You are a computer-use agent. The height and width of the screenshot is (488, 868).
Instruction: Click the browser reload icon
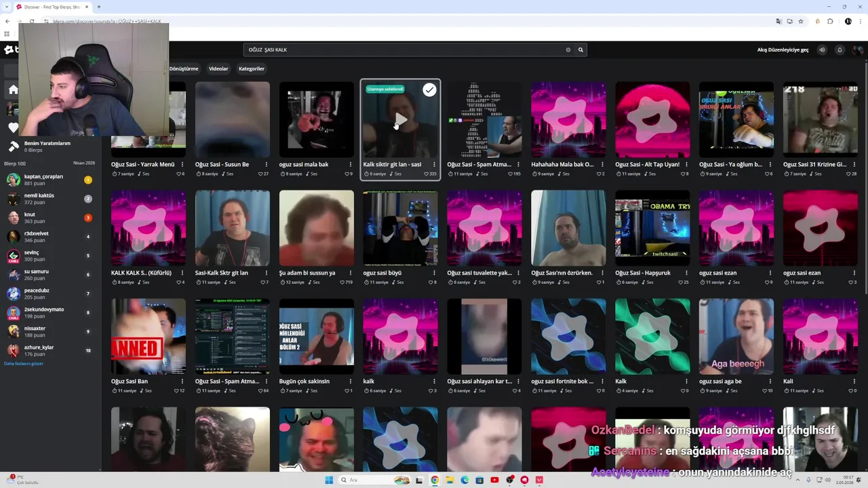click(x=31, y=21)
